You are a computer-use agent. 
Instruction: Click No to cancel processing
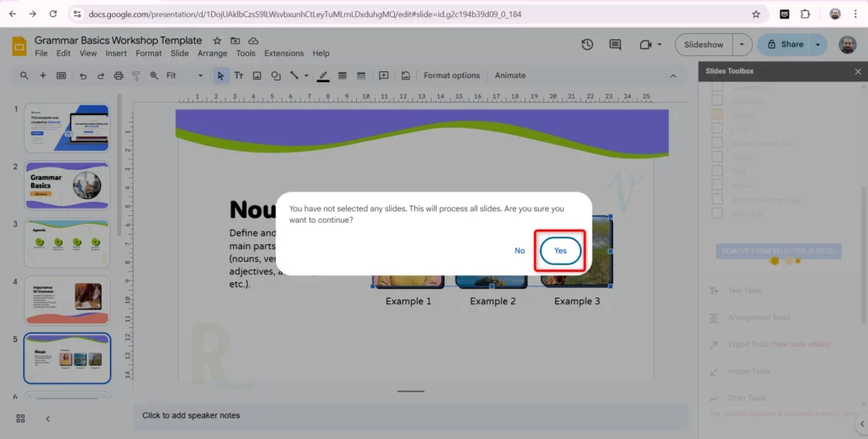point(520,251)
